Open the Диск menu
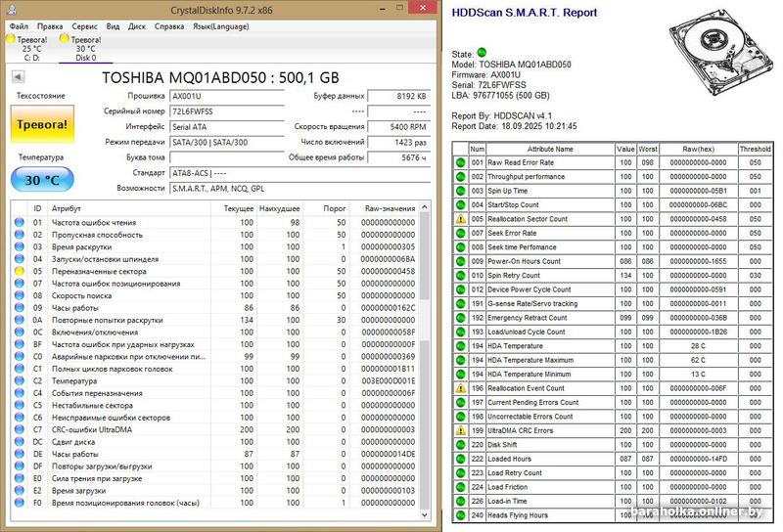Screen dimensions: 783x532 click(137, 26)
